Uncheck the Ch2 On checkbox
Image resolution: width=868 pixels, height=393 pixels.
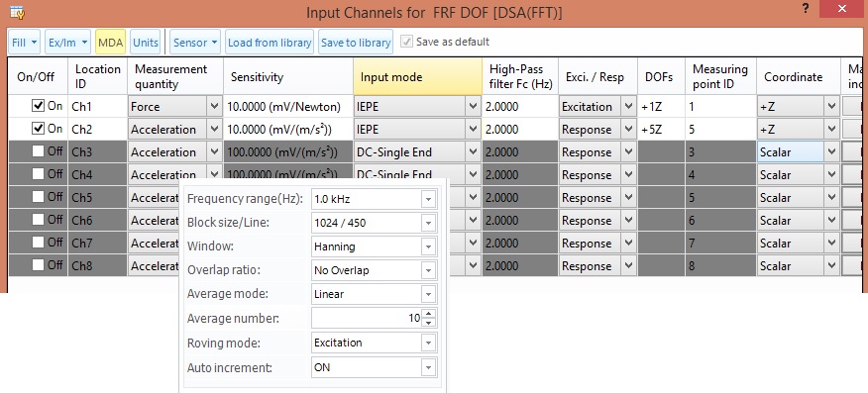point(38,129)
